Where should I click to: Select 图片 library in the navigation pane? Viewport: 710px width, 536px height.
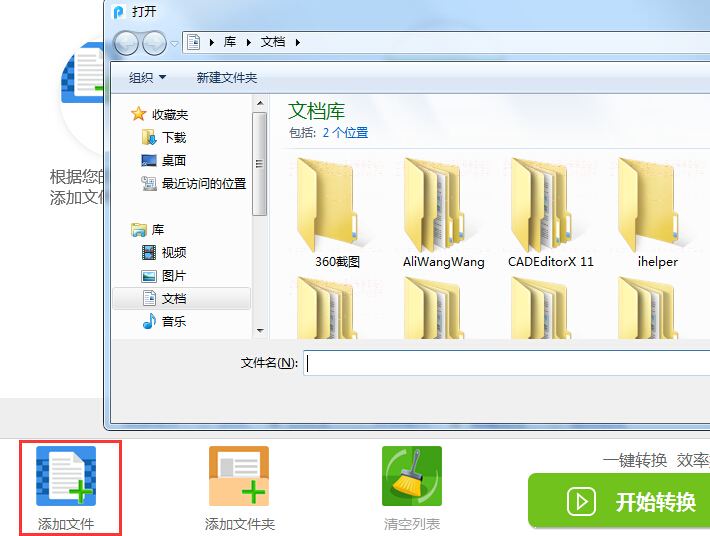point(174,276)
